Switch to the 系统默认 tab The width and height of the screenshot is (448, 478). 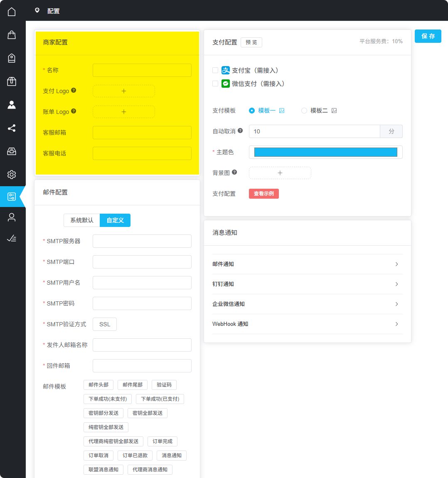click(81, 220)
